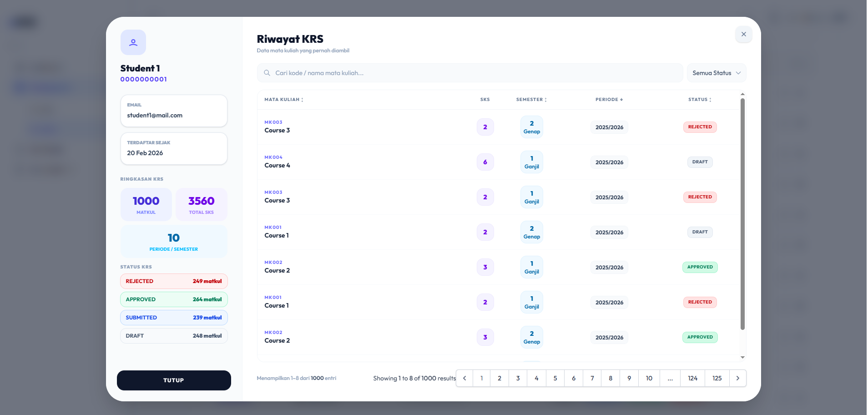Go to page 1
The height and width of the screenshot is (415, 868).
tap(481, 378)
